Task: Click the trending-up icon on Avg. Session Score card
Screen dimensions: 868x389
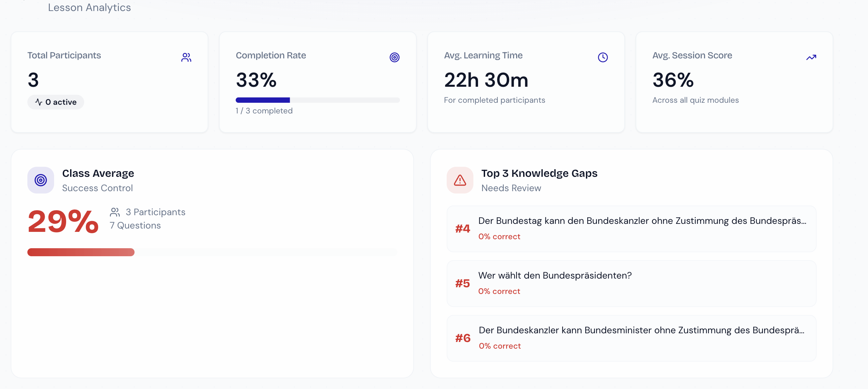Action: click(x=811, y=57)
